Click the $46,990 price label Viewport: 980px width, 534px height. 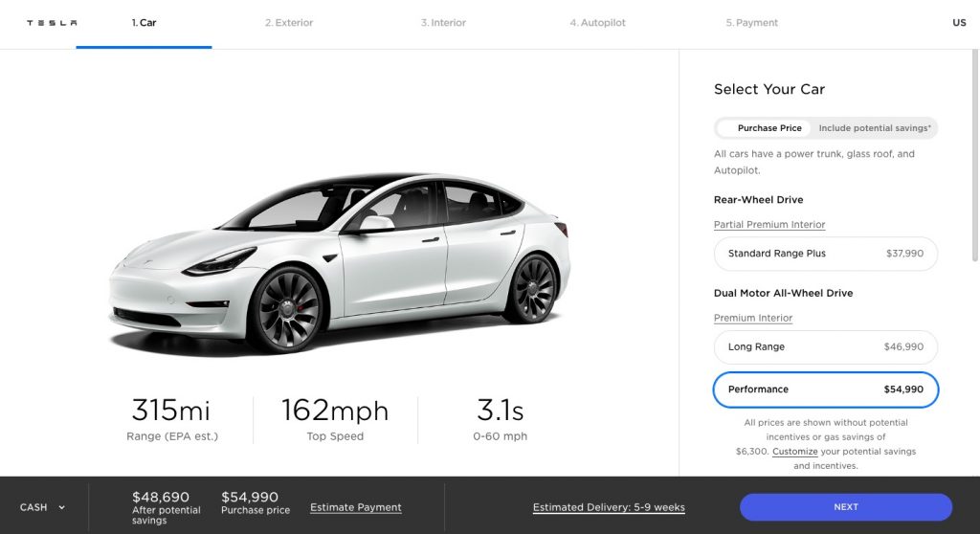[903, 347]
